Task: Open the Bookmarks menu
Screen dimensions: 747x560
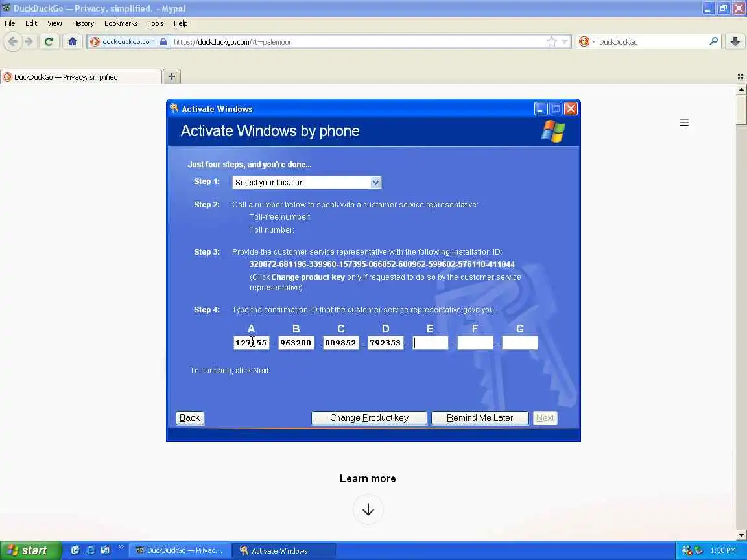Action: point(121,23)
